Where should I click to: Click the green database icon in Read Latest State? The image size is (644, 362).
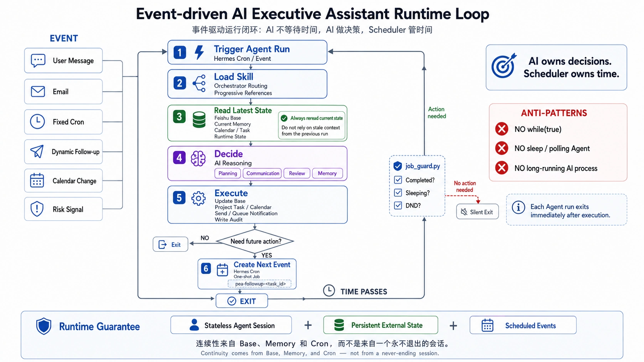coord(199,120)
